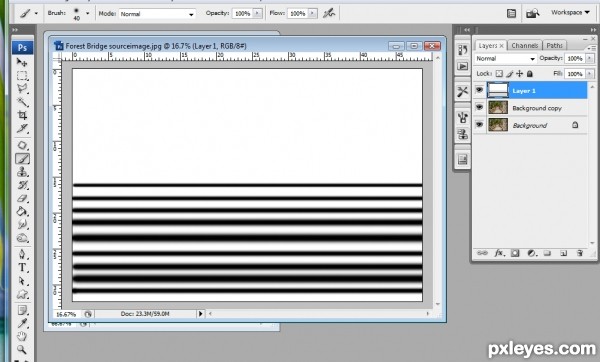Image resolution: width=600 pixels, height=362 pixels.
Task: Select the Crop tool
Action: pyautogui.click(x=22, y=115)
